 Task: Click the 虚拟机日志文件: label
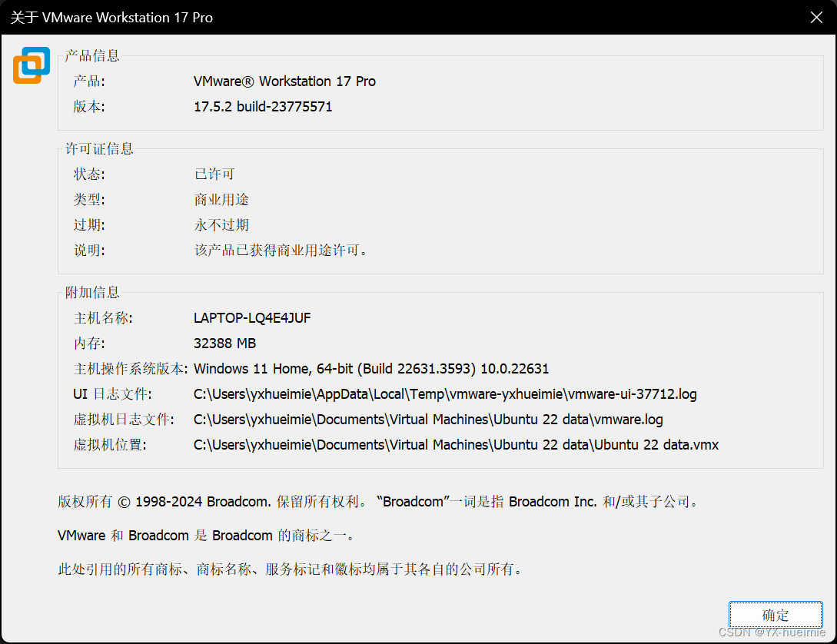(124, 420)
